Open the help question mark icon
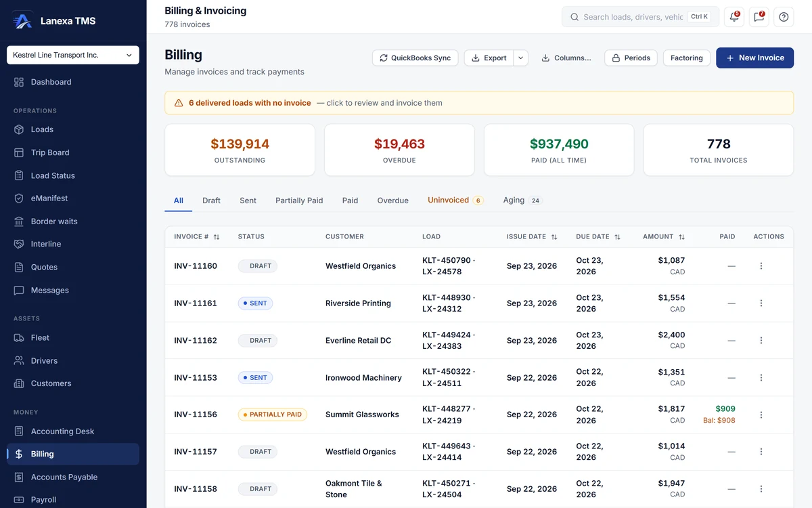The height and width of the screenshot is (508, 812). pyautogui.click(x=784, y=17)
